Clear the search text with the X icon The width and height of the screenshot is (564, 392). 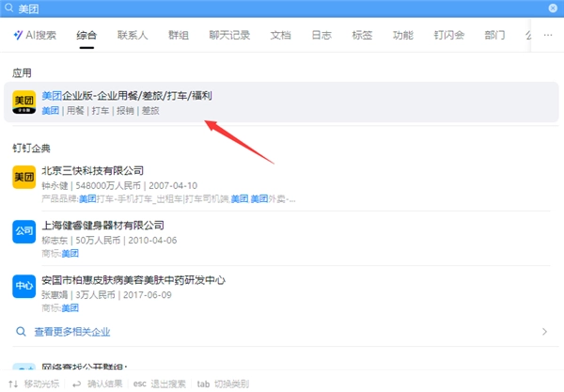554,8
